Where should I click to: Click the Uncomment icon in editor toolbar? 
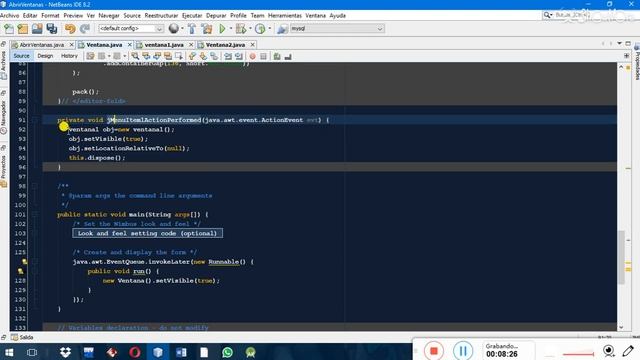[288, 56]
